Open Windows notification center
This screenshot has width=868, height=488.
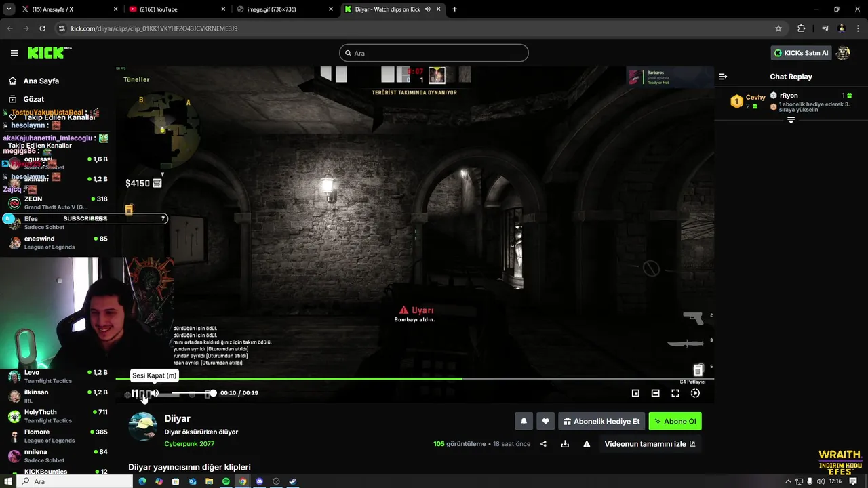coord(853,481)
